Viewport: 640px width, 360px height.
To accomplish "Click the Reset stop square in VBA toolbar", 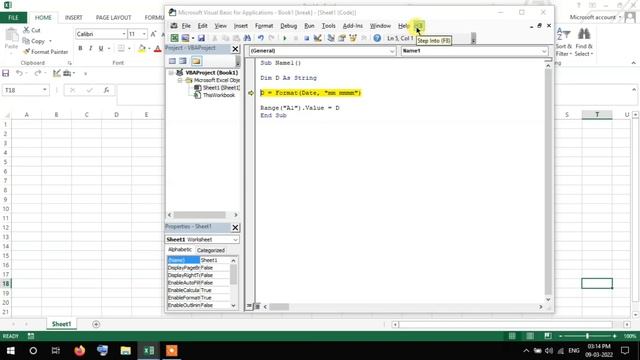I will coord(307,38).
